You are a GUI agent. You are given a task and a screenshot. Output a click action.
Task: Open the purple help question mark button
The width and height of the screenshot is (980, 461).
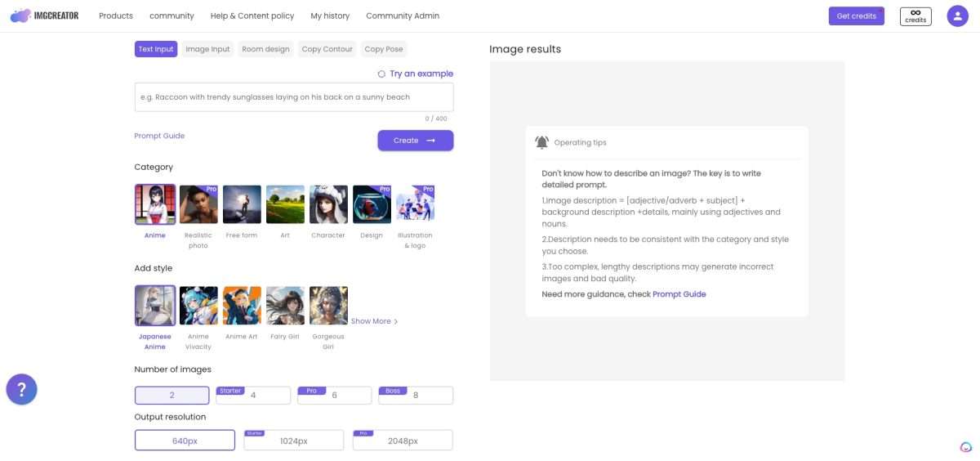[x=22, y=389]
